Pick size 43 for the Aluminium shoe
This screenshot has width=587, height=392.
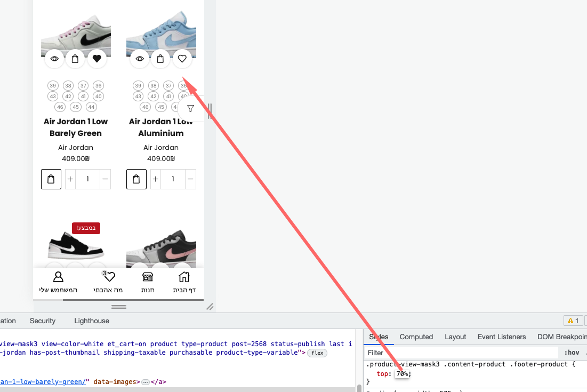point(138,97)
